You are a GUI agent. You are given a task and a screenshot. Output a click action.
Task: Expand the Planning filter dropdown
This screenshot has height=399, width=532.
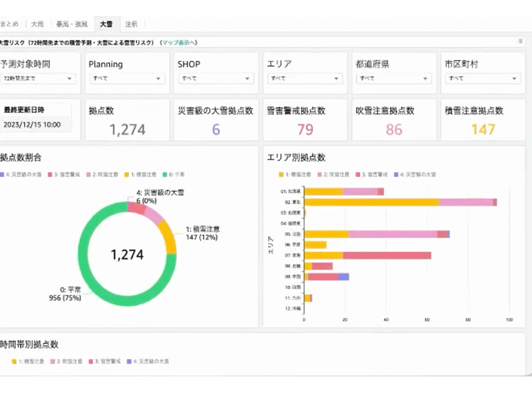[x=126, y=78]
